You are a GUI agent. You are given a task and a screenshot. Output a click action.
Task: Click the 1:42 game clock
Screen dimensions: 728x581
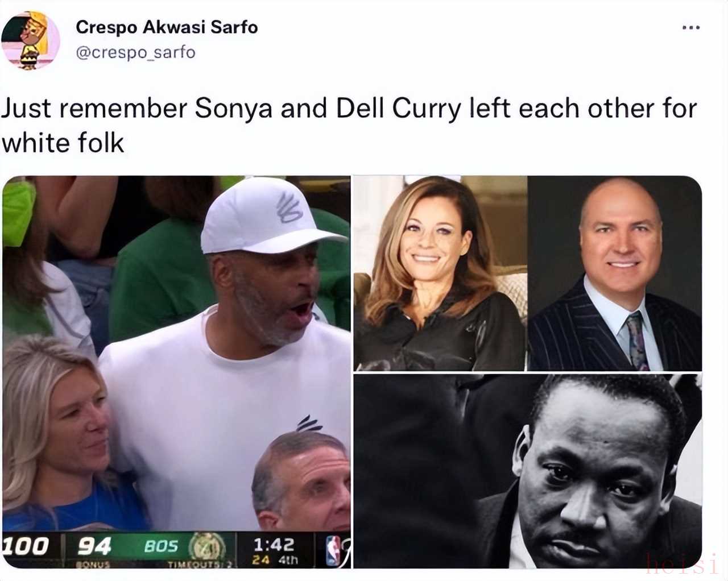point(274,545)
